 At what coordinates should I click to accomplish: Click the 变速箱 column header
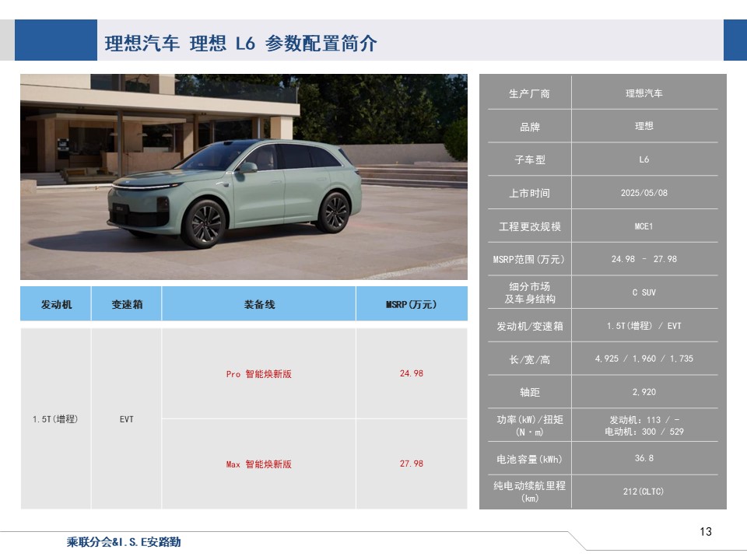(127, 304)
